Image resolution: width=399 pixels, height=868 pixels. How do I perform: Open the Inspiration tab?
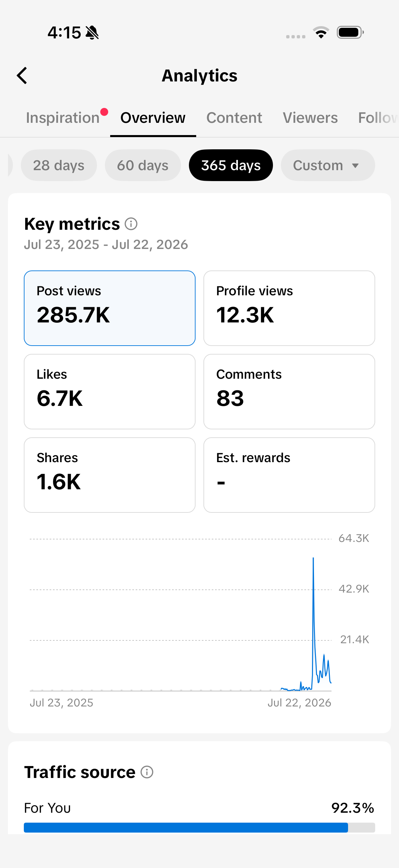point(63,118)
